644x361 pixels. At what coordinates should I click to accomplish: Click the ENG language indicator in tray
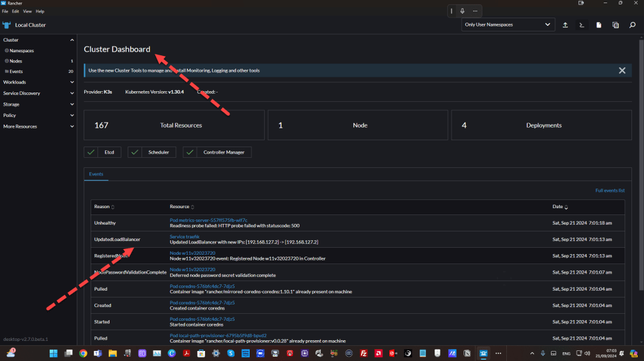coord(567,353)
